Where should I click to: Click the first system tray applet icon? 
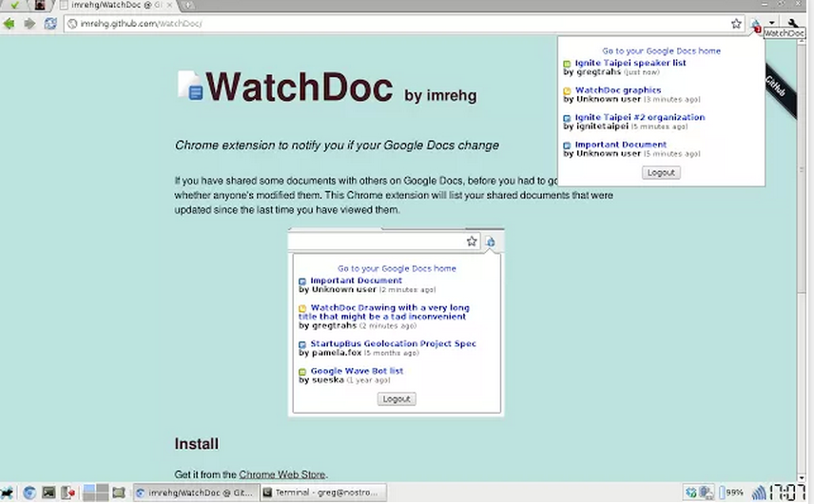click(690, 493)
